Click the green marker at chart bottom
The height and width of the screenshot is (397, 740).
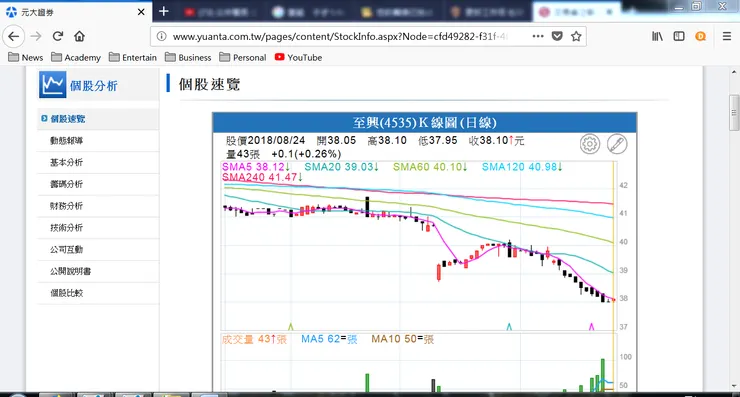(x=291, y=326)
